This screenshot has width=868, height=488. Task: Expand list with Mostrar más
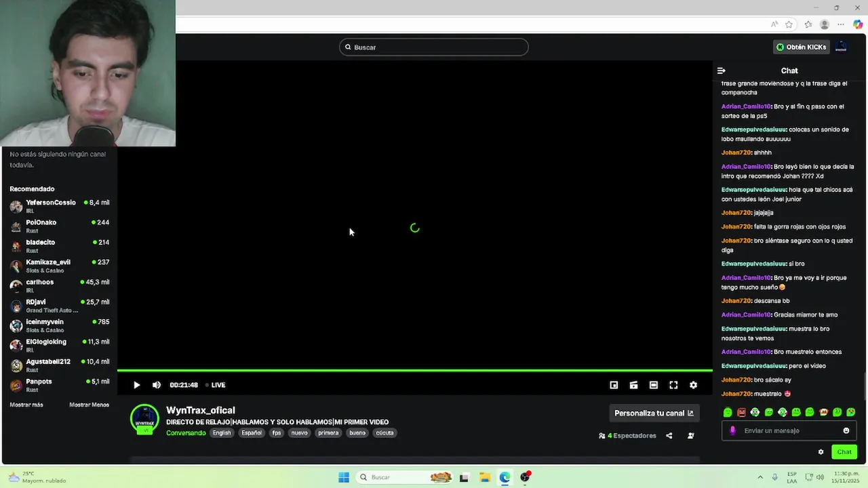tap(26, 405)
